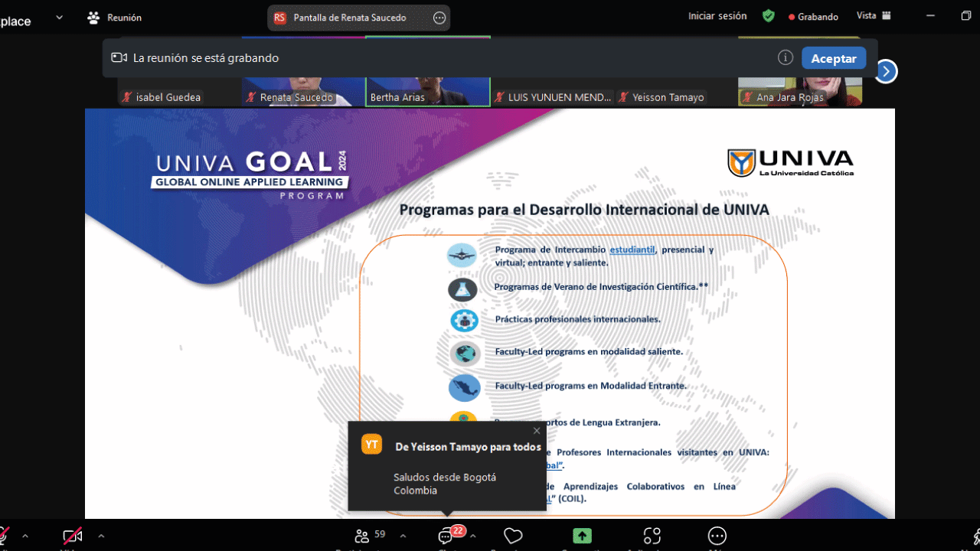Viewport: 980px width, 551px height.
Task: Show next participants with the right arrow
Action: click(x=886, y=71)
